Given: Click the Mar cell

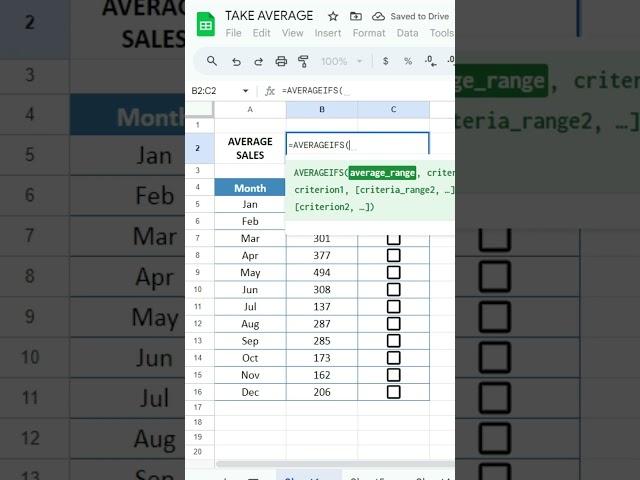Looking at the screenshot, I should [250, 239].
